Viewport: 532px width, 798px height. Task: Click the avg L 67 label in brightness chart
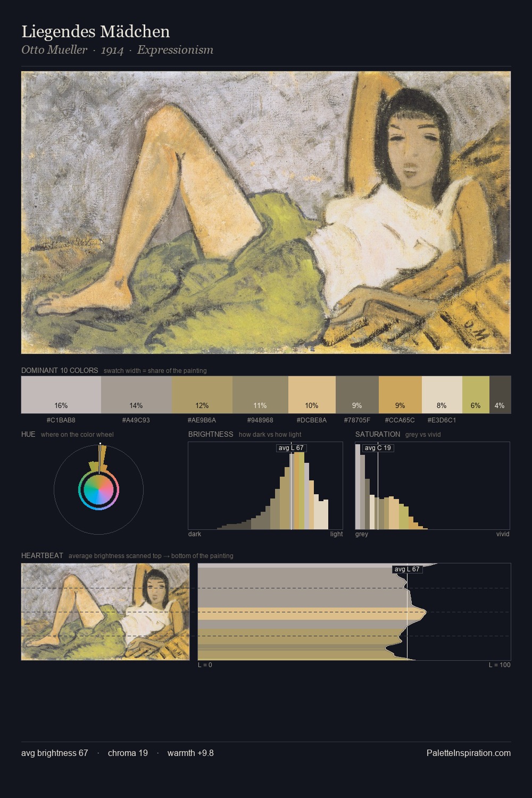tap(291, 448)
